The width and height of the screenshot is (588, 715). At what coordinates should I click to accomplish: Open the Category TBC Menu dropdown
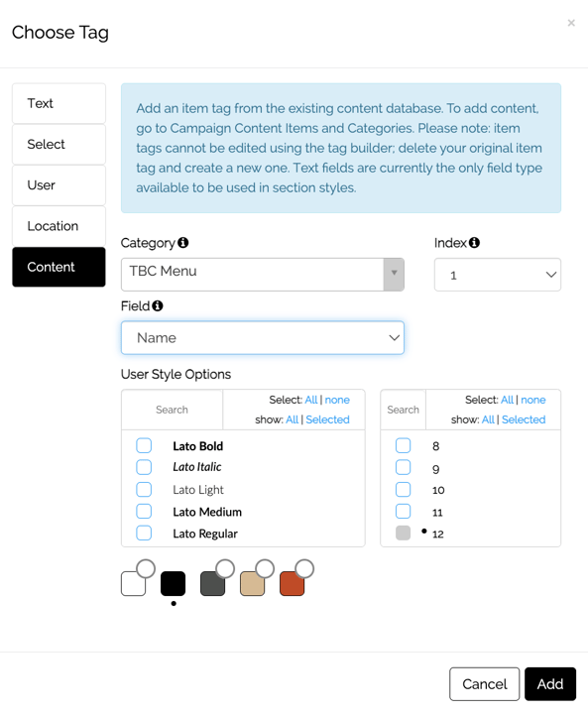coord(263,275)
